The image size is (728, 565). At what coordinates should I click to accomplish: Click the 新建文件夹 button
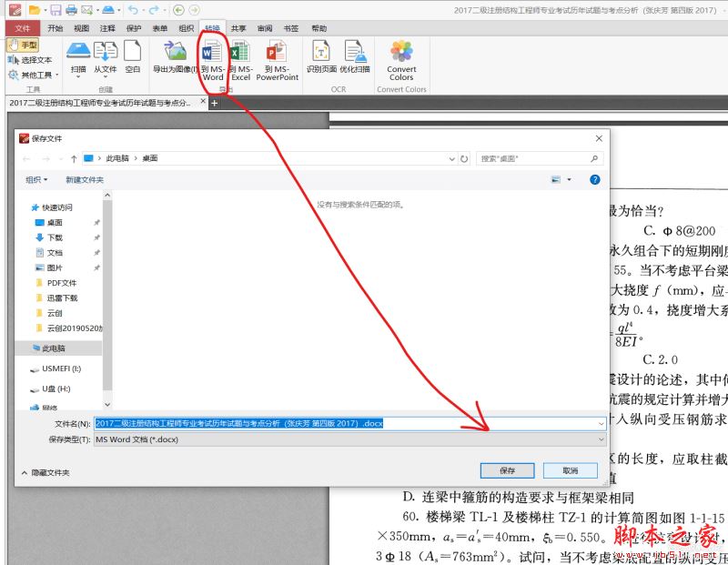tap(85, 180)
